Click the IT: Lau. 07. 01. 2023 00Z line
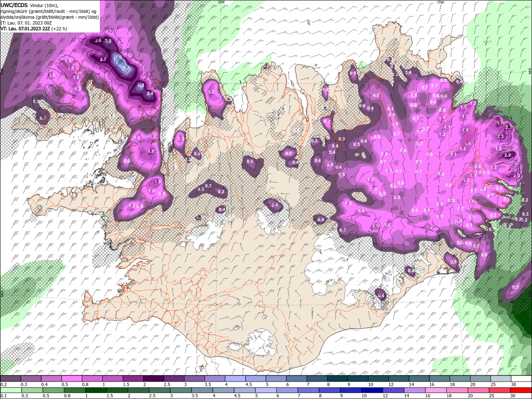This screenshot has width=532, height=399. coord(26,23)
